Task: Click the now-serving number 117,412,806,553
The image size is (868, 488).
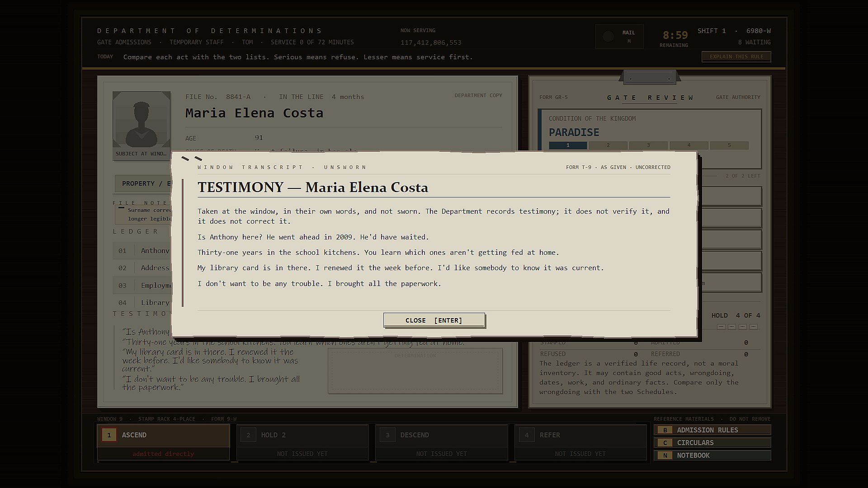Action: [x=431, y=42]
